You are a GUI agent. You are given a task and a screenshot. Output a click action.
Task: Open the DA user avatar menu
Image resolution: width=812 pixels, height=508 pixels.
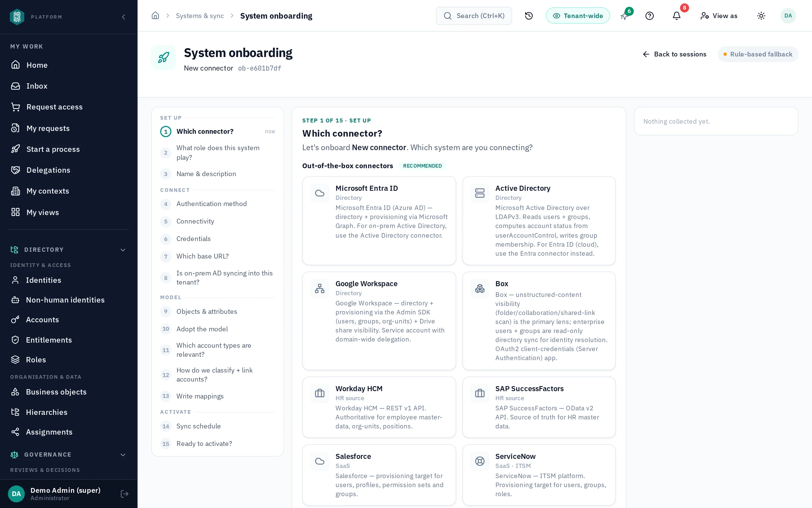point(788,16)
